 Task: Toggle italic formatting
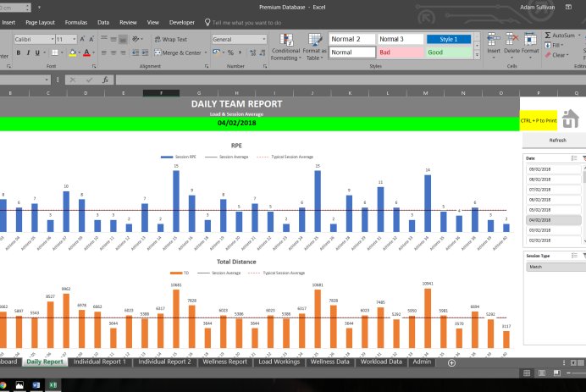tap(28, 53)
